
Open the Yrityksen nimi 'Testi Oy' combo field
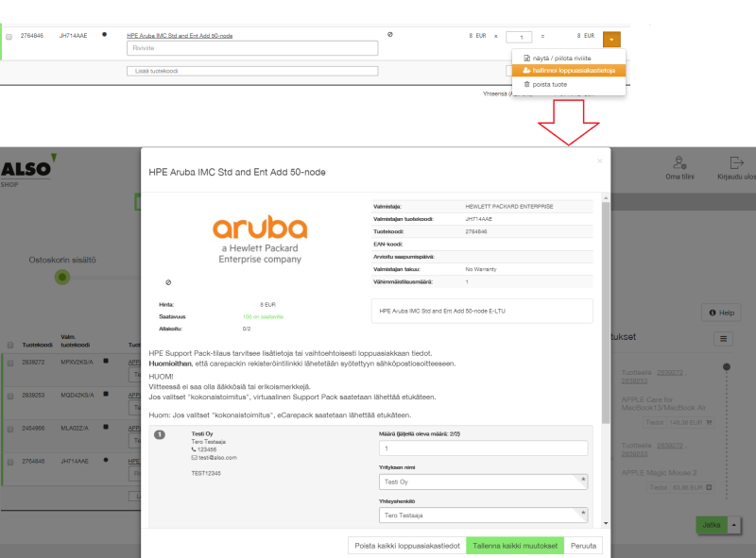coord(483,482)
